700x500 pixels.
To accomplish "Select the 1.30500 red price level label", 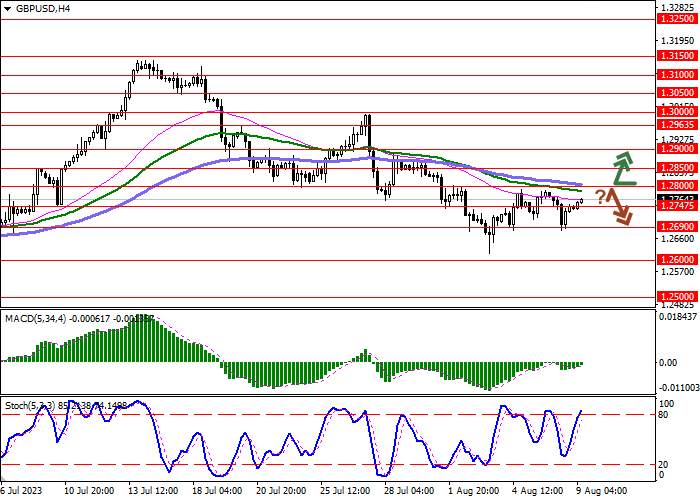I will pyautogui.click(x=678, y=93).
